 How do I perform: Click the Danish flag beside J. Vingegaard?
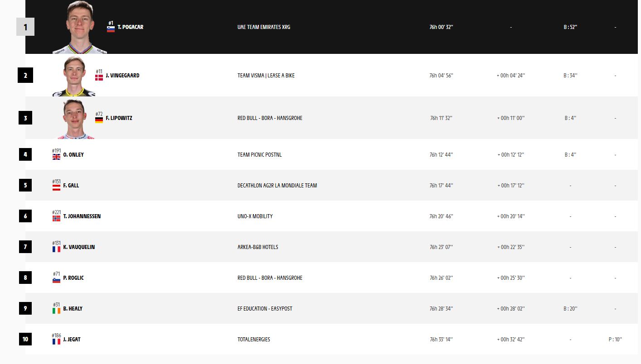coord(99,77)
